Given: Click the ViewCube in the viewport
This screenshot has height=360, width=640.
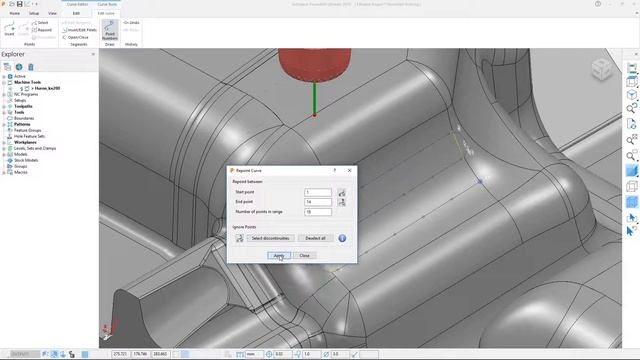Looking at the screenshot, I should pyautogui.click(x=601, y=69).
